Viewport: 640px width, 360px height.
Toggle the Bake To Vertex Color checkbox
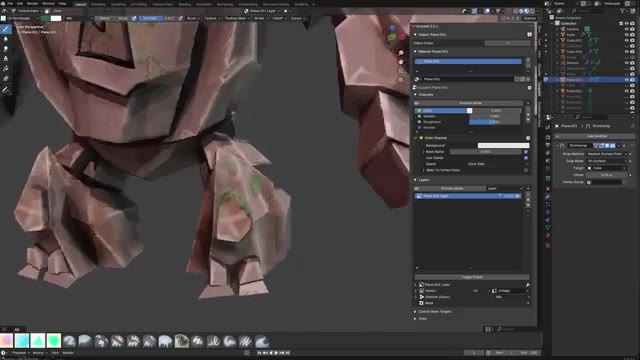coord(526,170)
